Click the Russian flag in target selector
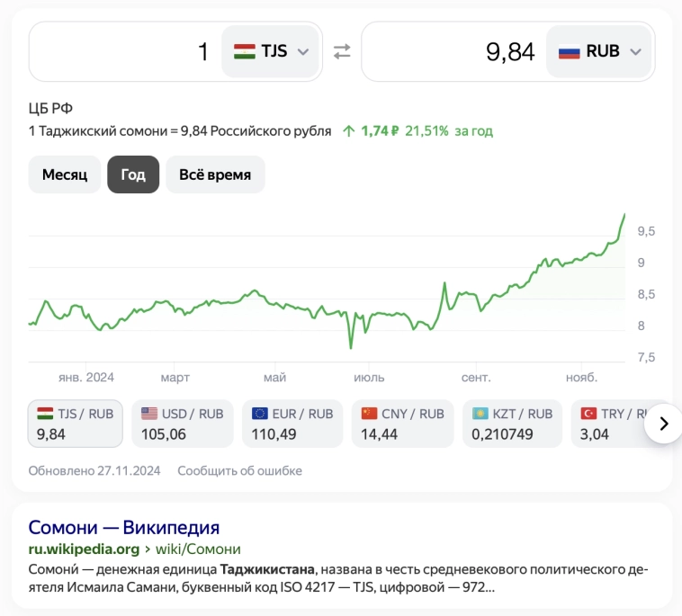682x616 pixels. (569, 51)
